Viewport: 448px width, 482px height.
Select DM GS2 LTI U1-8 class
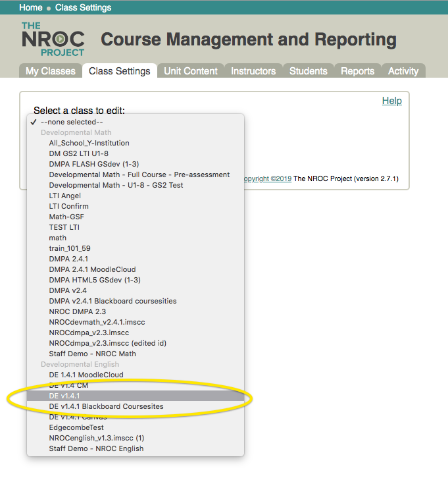(x=136, y=153)
